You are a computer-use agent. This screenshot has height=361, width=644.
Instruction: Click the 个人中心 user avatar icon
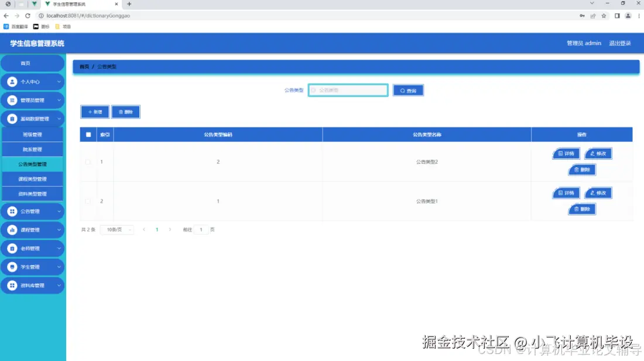point(12,82)
